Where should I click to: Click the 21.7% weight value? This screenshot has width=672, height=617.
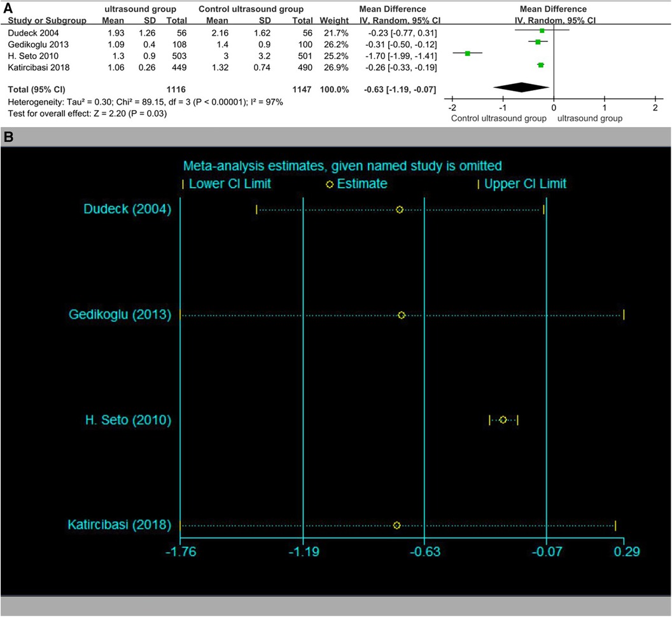(x=337, y=33)
